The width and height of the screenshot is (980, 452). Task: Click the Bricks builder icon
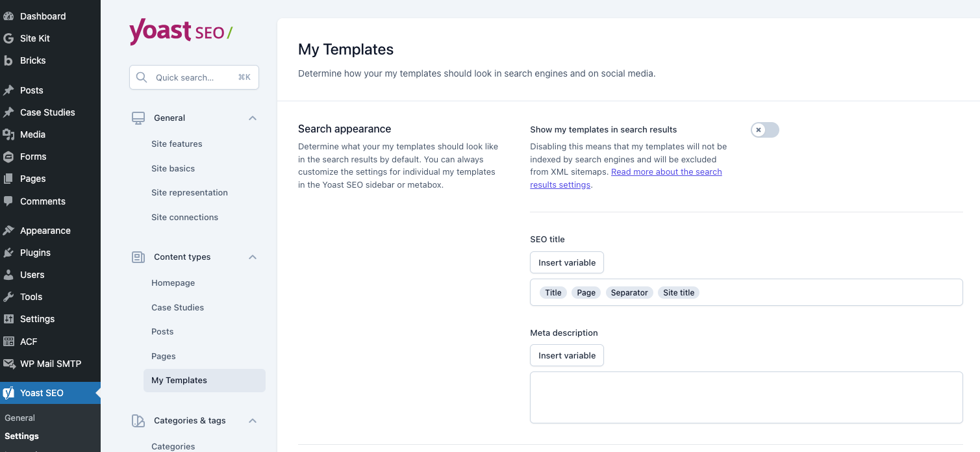[8, 60]
